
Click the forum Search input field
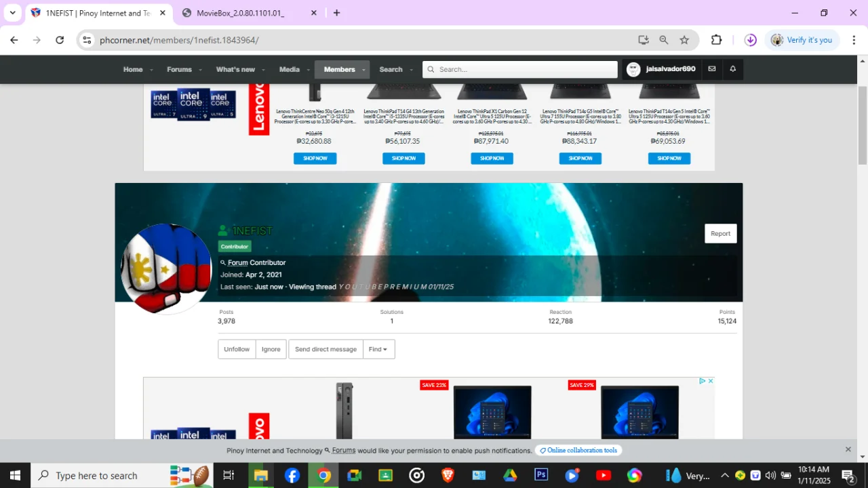tap(520, 69)
